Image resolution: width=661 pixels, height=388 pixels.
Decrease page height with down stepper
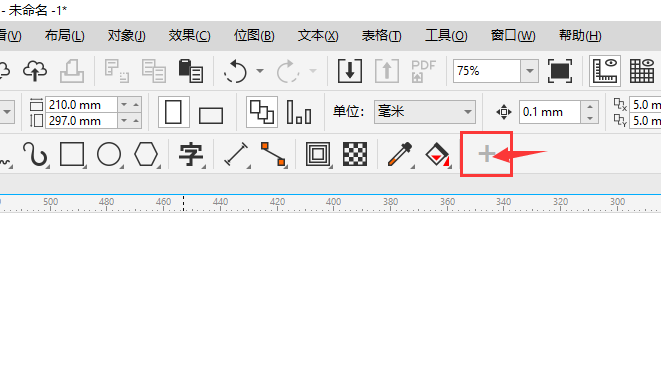point(124,121)
